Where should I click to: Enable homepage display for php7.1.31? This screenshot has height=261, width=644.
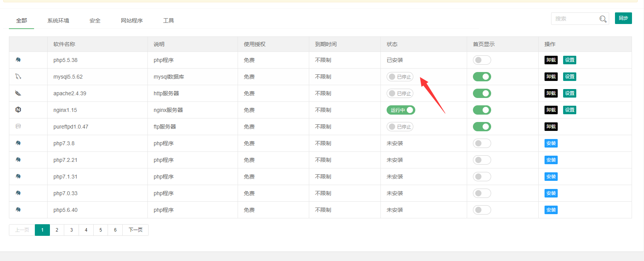coord(482,177)
